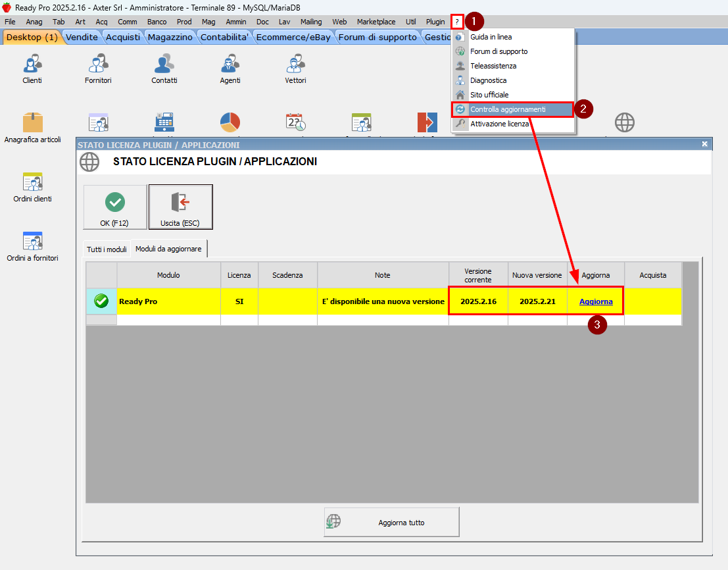
Task: Select Teleassistenza from the help menu
Action: 513,66
